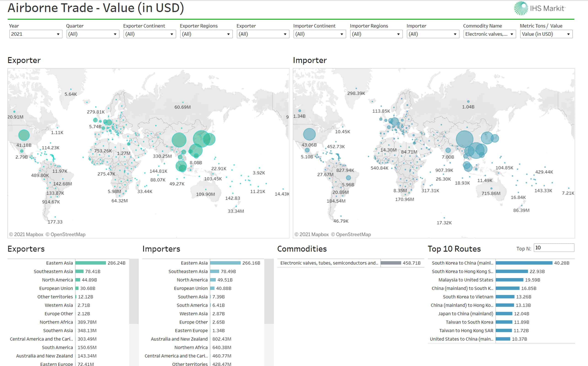Click the 43.06B bubble on Importer map
Screen dimensions: 588x366
tap(309, 134)
